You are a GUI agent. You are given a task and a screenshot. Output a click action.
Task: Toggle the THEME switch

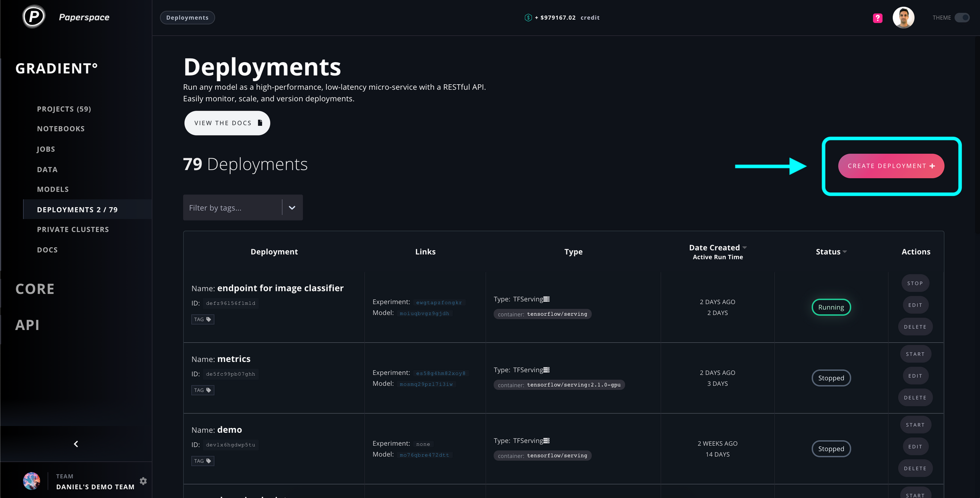[x=962, y=18]
